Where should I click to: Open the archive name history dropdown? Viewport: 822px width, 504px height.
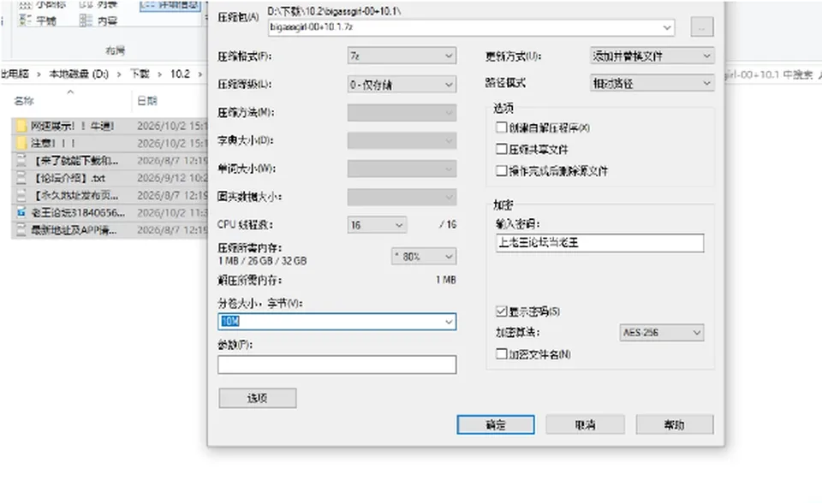667,27
